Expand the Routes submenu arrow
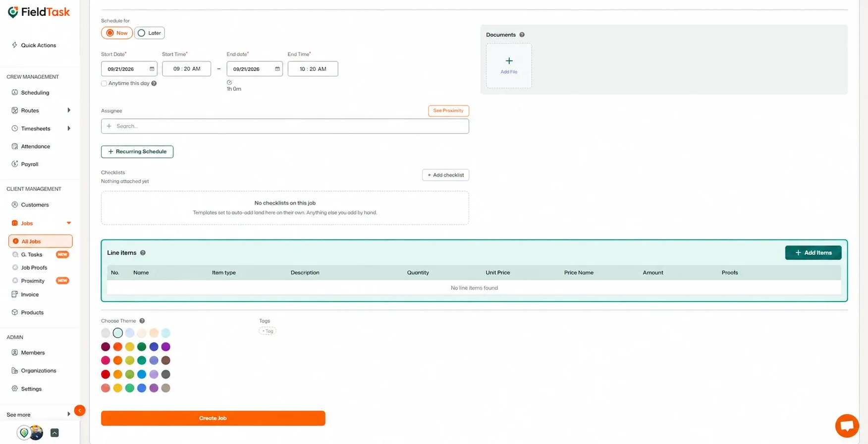868x444 pixels. click(x=68, y=110)
